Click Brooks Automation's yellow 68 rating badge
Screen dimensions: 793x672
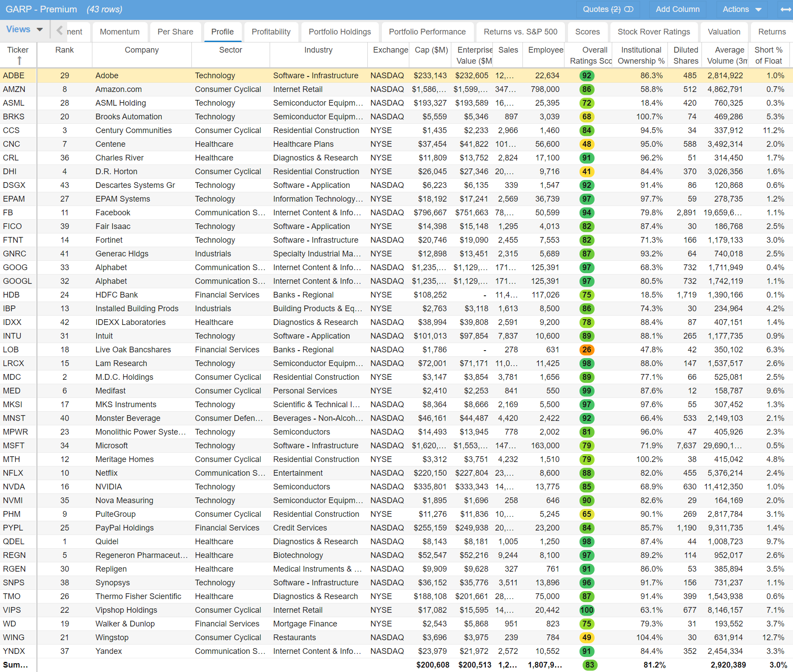pos(587,117)
